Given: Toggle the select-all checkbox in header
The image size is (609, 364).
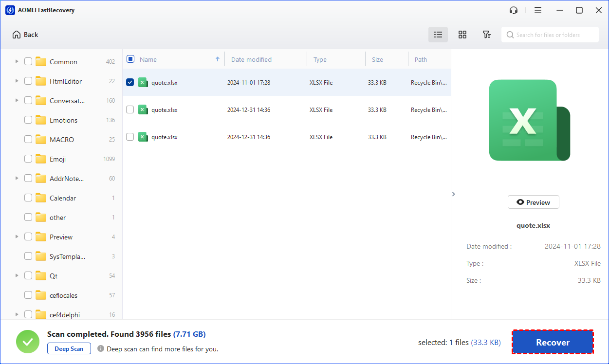Looking at the screenshot, I should click(130, 59).
